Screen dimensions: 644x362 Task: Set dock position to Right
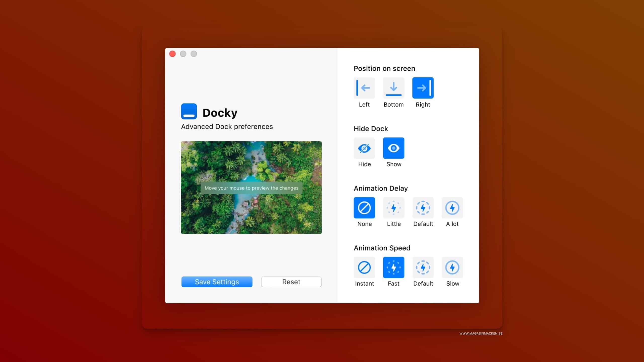click(x=423, y=88)
